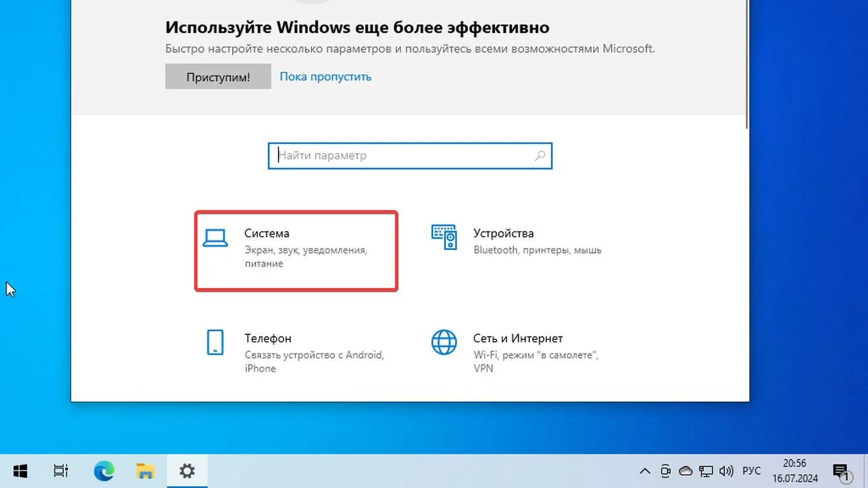Open the Сеть и Интернет globe icon
Image resolution: width=868 pixels, height=488 pixels.
(444, 342)
